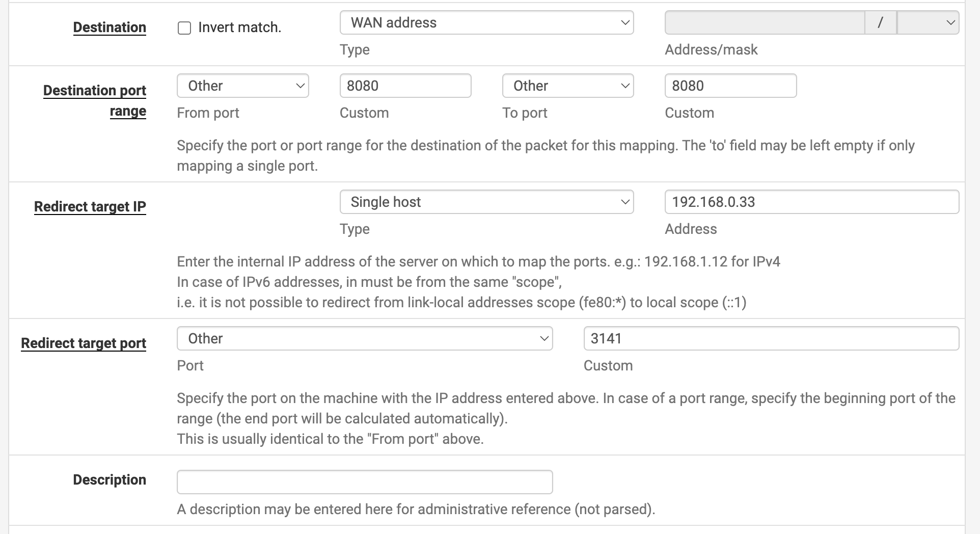Viewport: 980px width, 534px height.
Task: Click the Custom port field containing 3141
Action: (771, 338)
